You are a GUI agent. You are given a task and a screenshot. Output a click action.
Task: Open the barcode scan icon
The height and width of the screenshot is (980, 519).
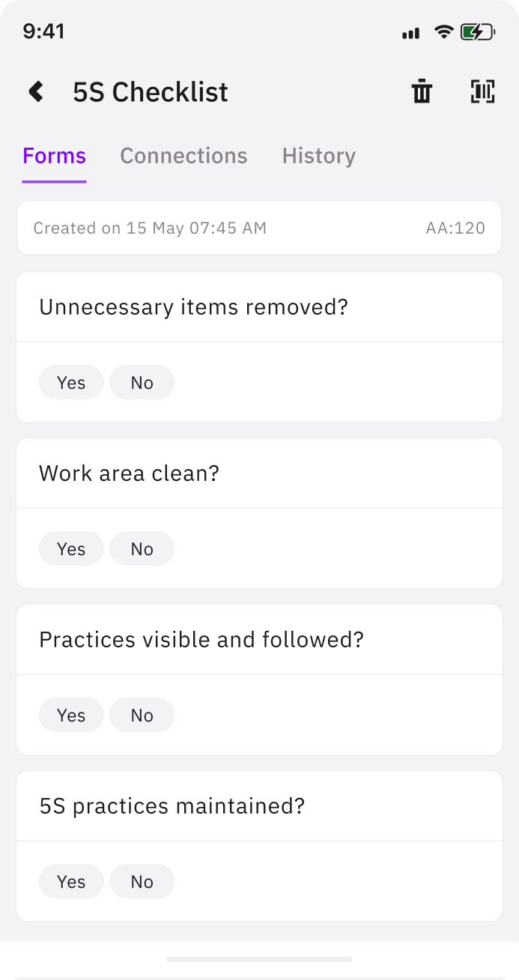[x=483, y=91]
